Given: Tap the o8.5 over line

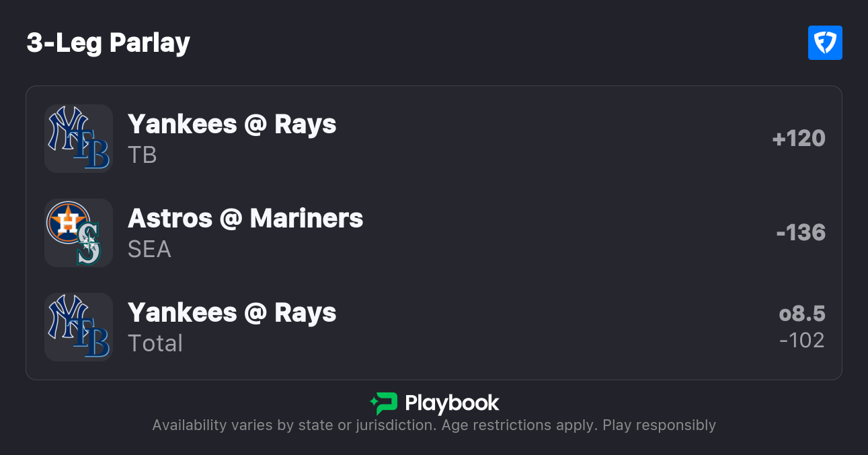Looking at the screenshot, I should [801, 314].
